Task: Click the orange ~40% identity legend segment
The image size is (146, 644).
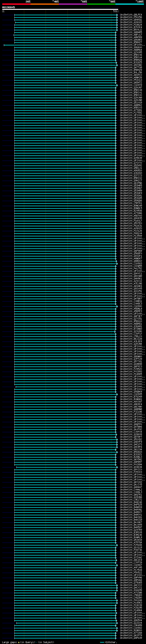Action: coord(45,4)
